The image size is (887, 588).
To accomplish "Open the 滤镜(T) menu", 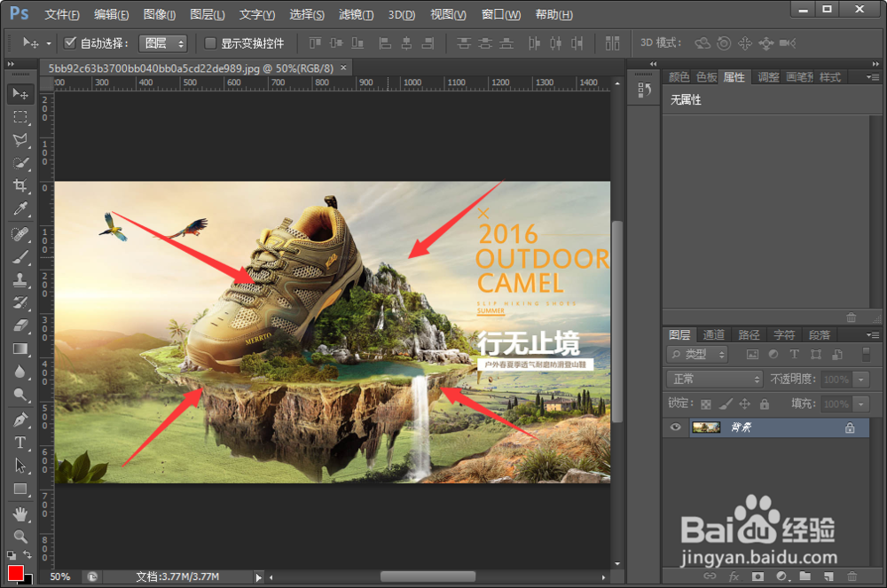I will [356, 15].
